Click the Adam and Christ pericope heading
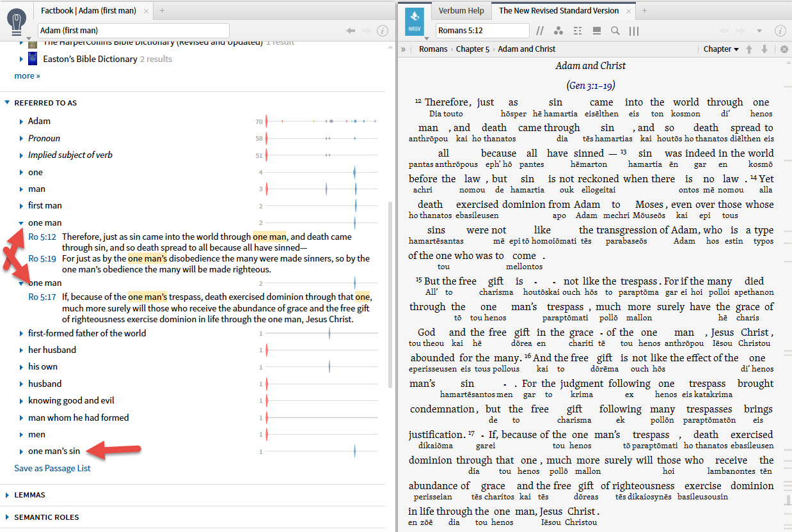The image size is (792, 532). coord(590,66)
